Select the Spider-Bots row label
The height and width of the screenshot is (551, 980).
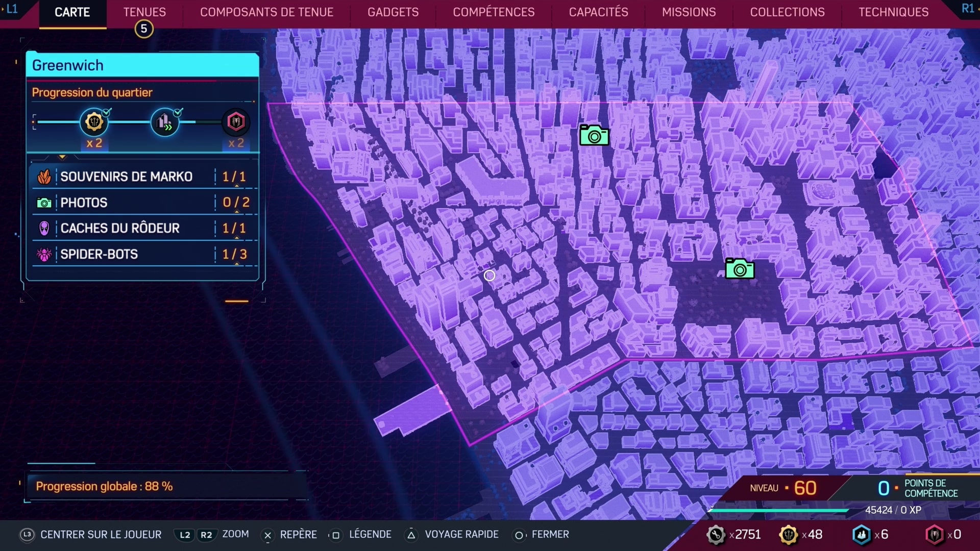click(x=99, y=254)
